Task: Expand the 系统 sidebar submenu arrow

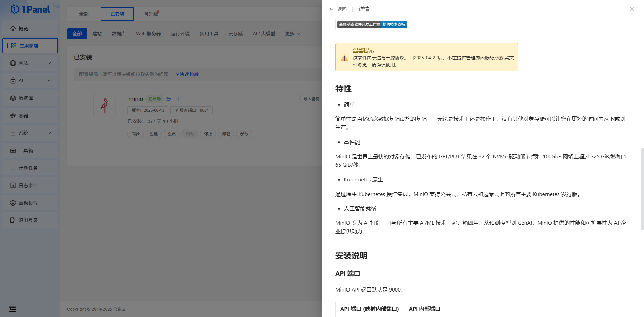Action: [49, 133]
